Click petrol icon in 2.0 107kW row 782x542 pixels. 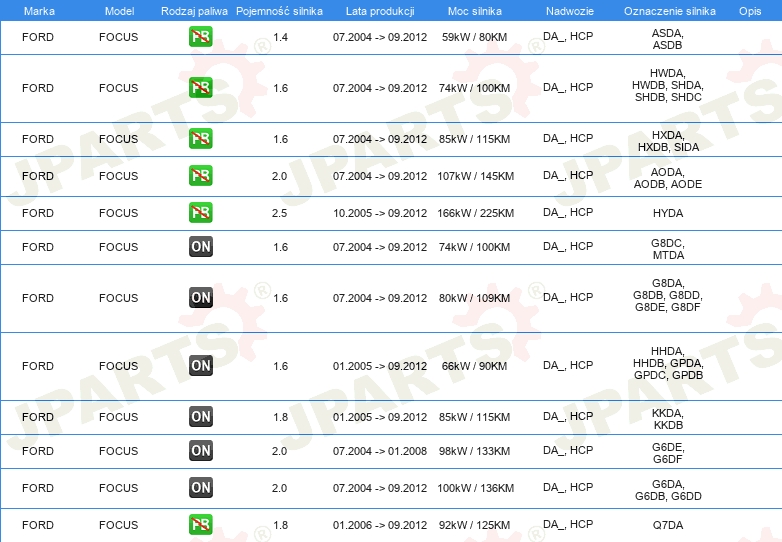200,176
